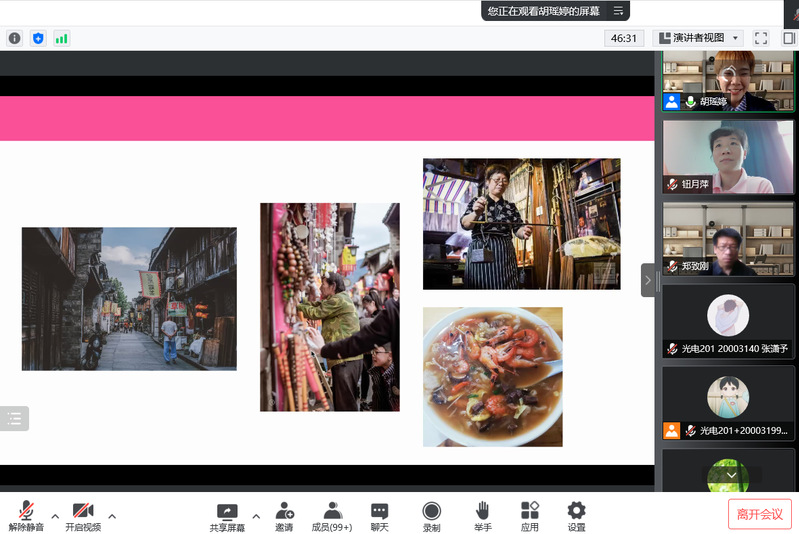799x534 pixels.
Task: Enter fullscreen mode via top-right icon
Action: (x=761, y=38)
